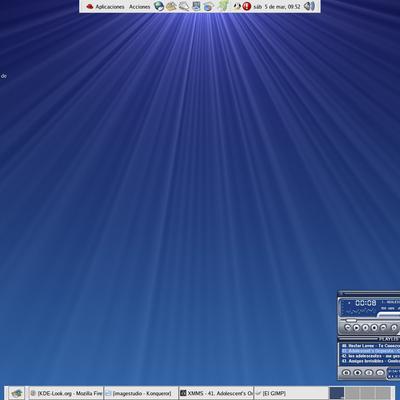The height and width of the screenshot is (400, 400).
Task: Move the XMMS song position slider
Action: pos(350,320)
